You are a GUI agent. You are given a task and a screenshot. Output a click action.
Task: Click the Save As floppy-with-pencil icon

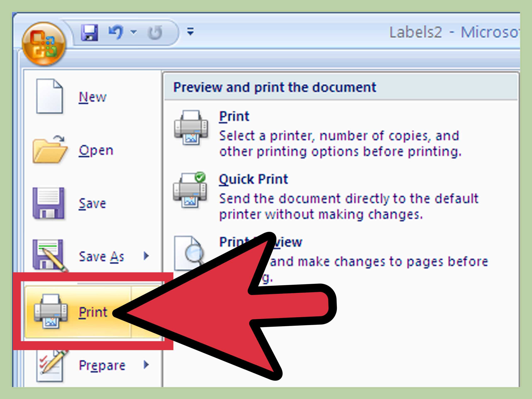point(50,256)
